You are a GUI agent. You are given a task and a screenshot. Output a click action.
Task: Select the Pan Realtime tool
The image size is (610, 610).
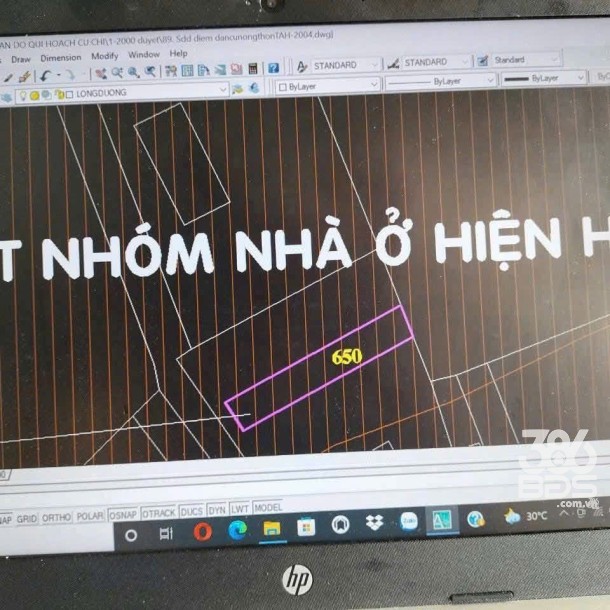(101, 73)
